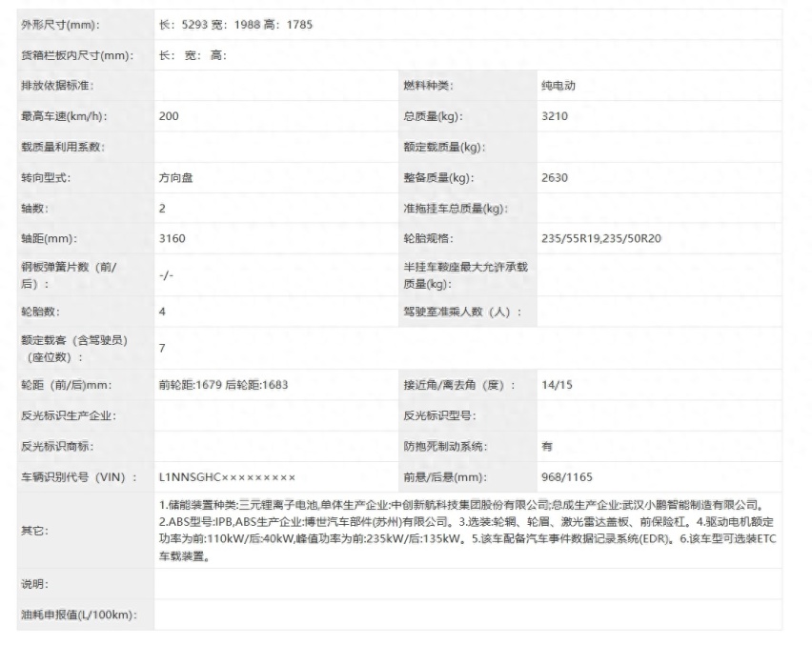
Task: Click the 轮胎规格 label
Action: coord(428,238)
